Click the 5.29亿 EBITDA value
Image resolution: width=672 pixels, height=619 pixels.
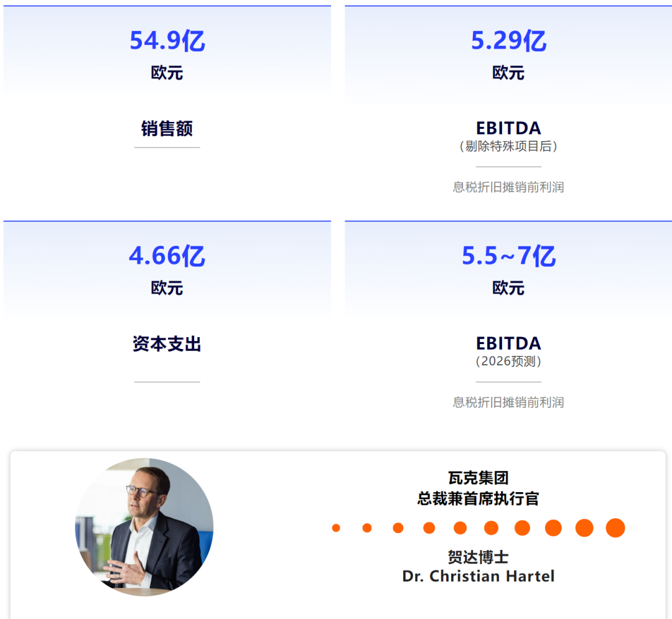tap(508, 40)
